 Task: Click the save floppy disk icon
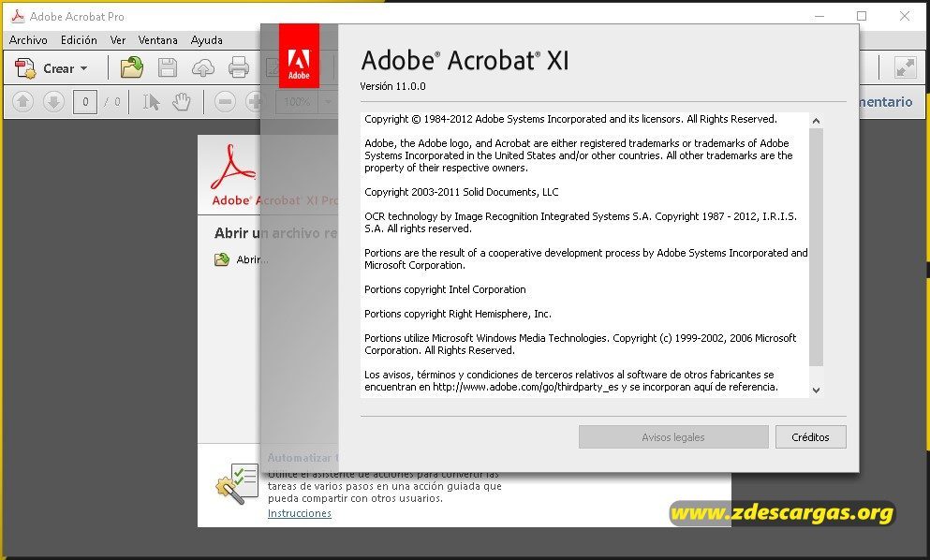point(168,67)
